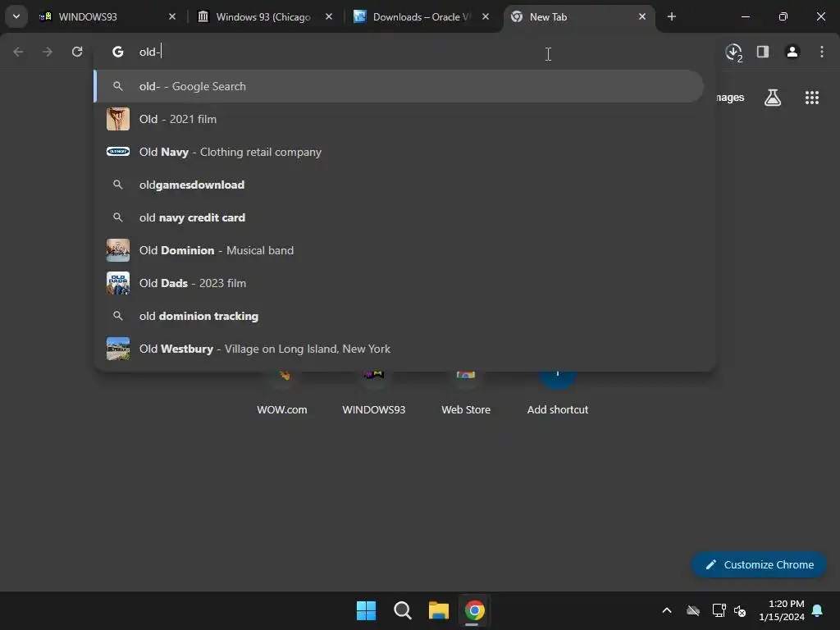The image size is (840, 630).
Task: Click the OneDrive cloud tray icon
Action: [x=693, y=610]
